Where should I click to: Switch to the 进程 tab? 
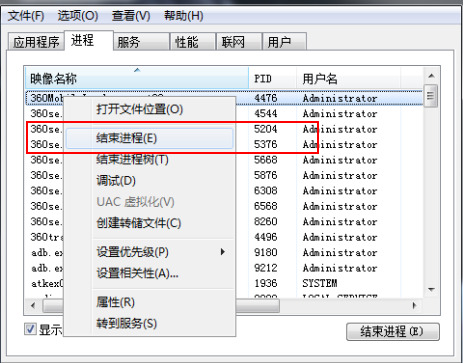click(x=89, y=40)
